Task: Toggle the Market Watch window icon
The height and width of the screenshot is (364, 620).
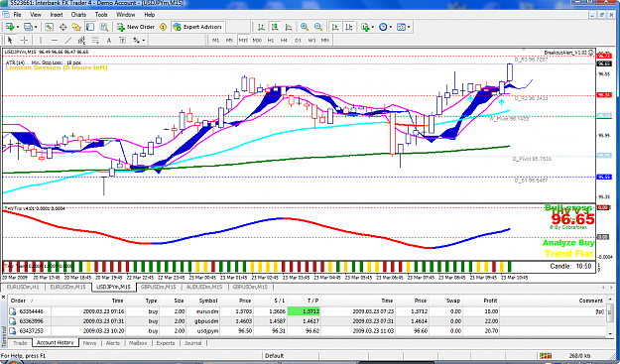Action: coord(49,27)
